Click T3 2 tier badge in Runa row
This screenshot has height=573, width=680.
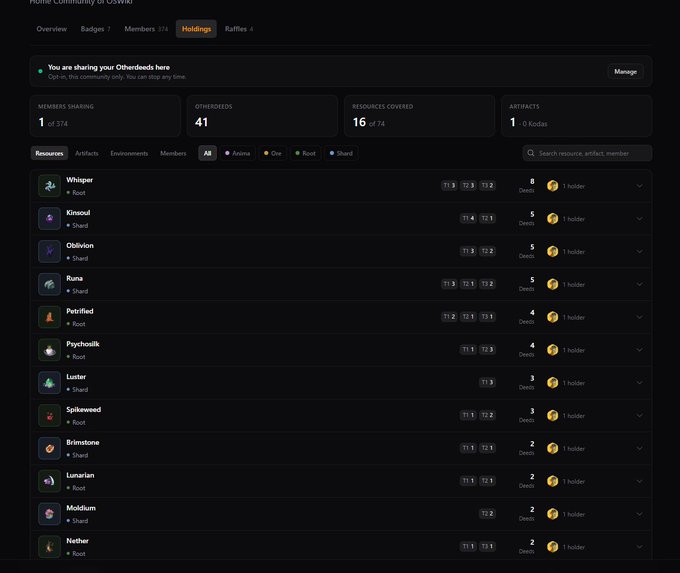487,284
